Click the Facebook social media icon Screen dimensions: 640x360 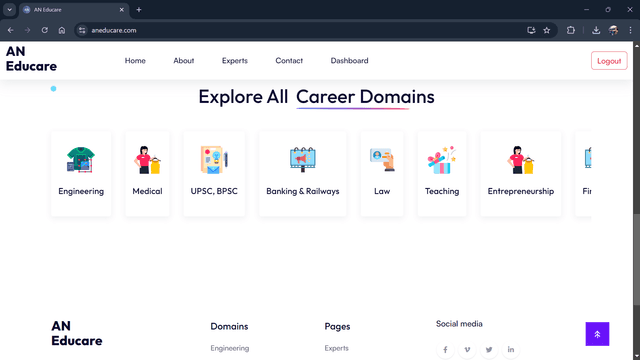(x=445, y=350)
